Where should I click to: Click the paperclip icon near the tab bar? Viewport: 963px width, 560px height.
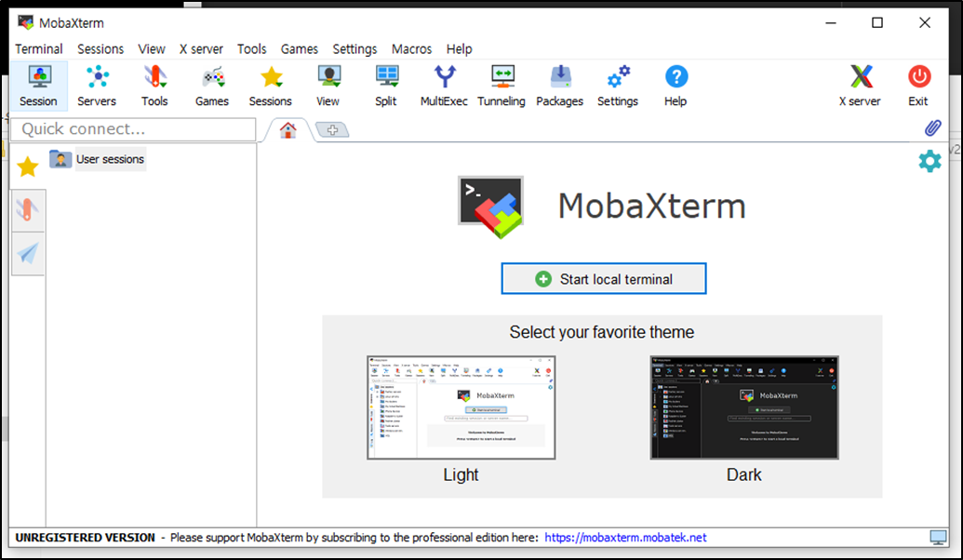932,128
